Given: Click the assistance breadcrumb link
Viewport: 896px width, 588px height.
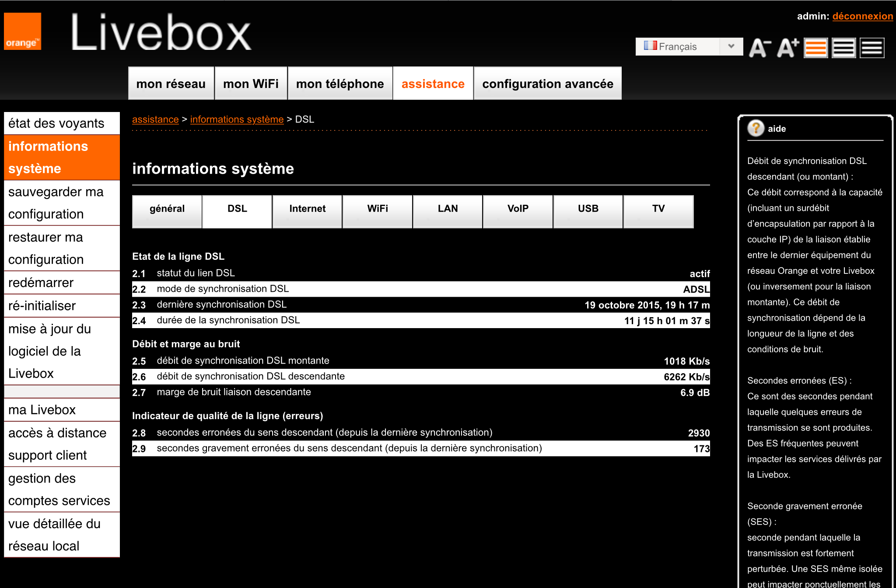Looking at the screenshot, I should click(155, 119).
